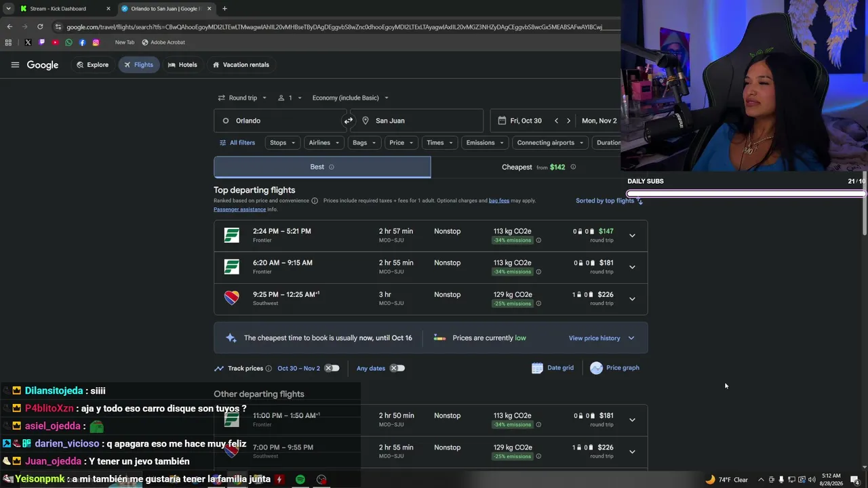Expand View price history section

tap(601, 338)
